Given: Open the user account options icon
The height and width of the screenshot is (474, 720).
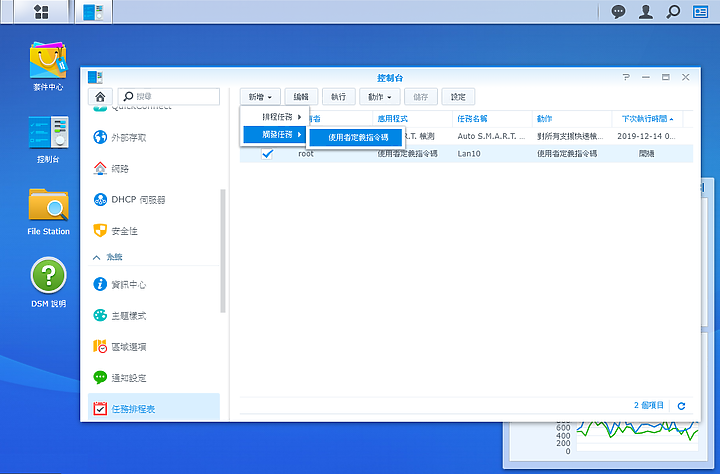Looking at the screenshot, I should pos(646,11).
